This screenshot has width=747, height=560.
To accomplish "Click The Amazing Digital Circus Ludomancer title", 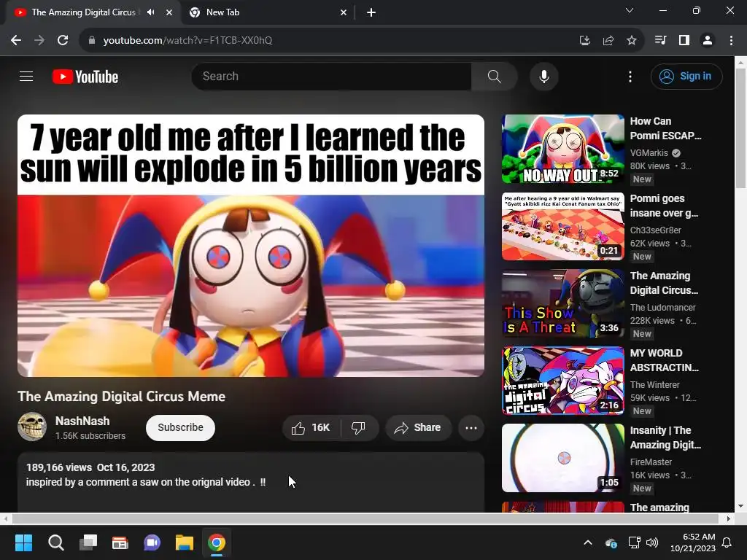I will [x=664, y=283].
